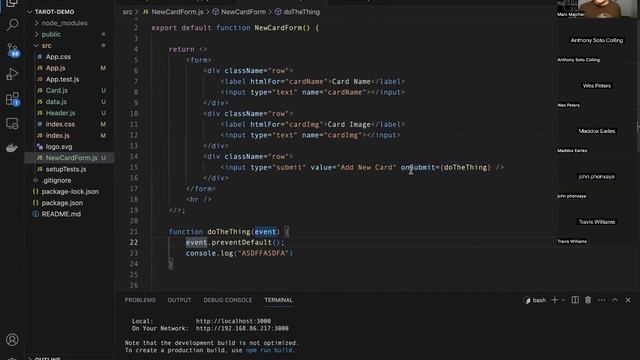The height and width of the screenshot is (360, 640).
Task: Open data.js file
Action: click(56, 102)
